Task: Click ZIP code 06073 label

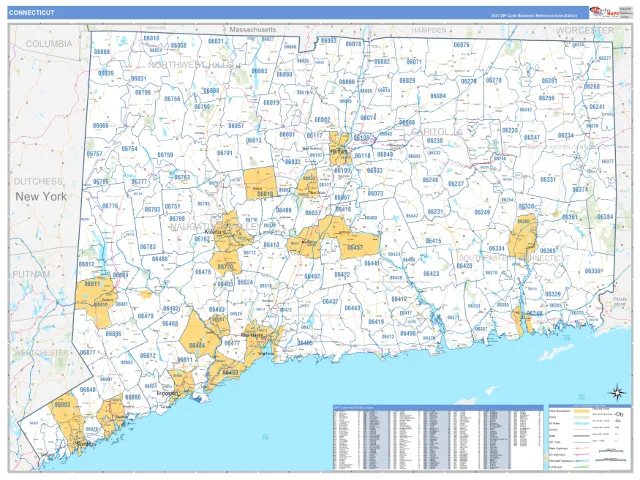Action: tap(376, 193)
